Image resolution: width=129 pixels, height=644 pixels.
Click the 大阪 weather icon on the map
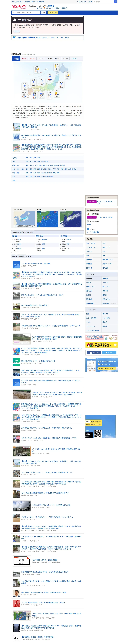click(42, 94)
